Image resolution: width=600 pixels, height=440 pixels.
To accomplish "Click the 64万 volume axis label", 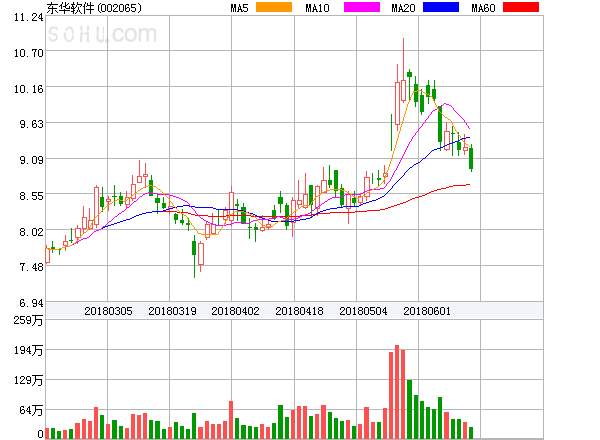I will click(31, 410).
